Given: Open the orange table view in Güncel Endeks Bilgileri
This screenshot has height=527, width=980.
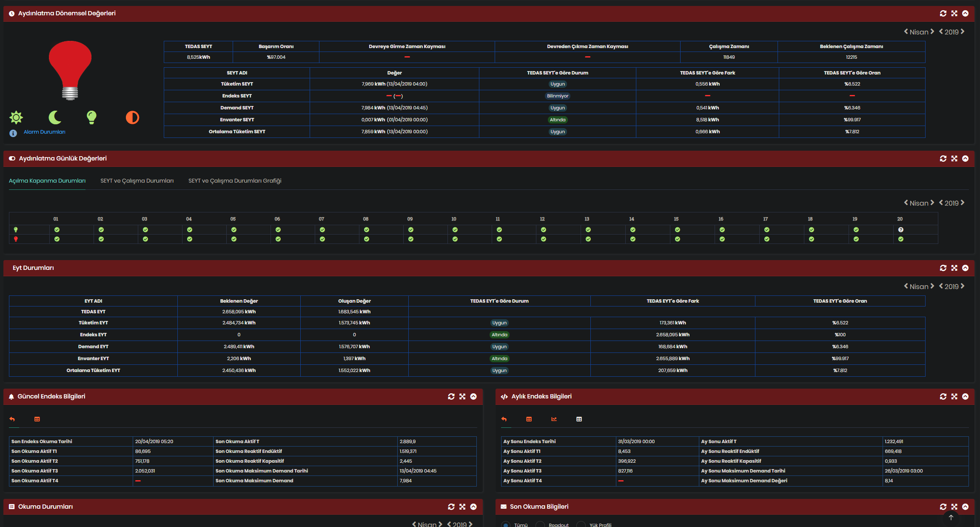Looking at the screenshot, I should [37, 419].
